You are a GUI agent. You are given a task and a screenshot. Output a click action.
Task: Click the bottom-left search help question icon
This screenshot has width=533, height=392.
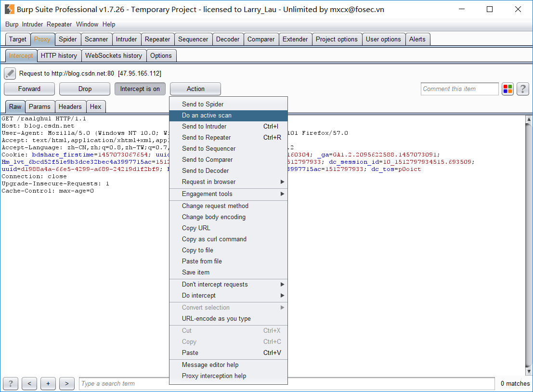[x=11, y=383]
